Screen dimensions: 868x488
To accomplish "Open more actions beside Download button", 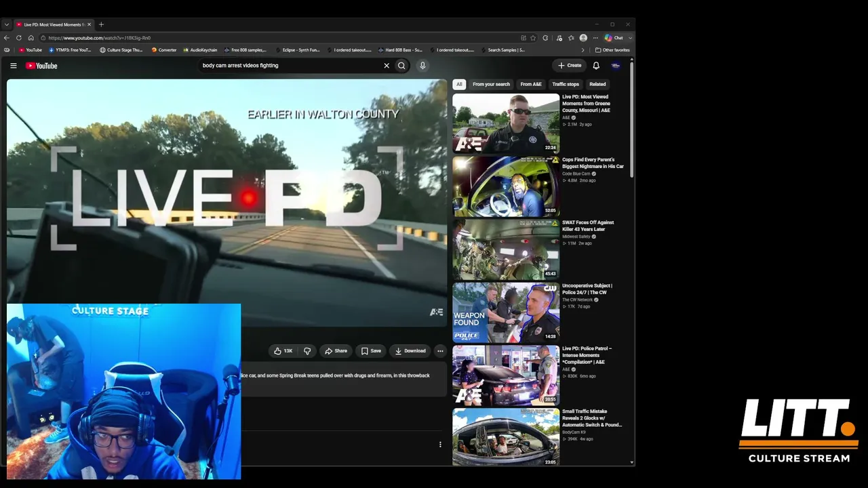I will coord(440,351).
